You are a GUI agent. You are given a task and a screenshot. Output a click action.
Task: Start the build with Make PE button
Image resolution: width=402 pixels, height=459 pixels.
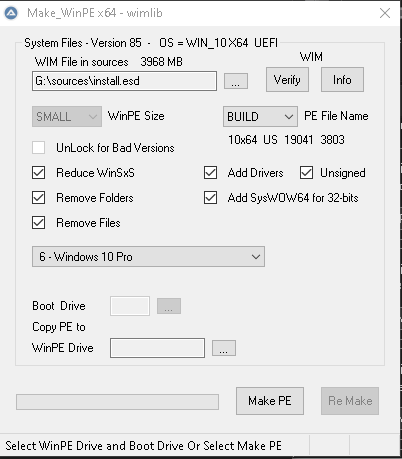[x=270, y=401]
